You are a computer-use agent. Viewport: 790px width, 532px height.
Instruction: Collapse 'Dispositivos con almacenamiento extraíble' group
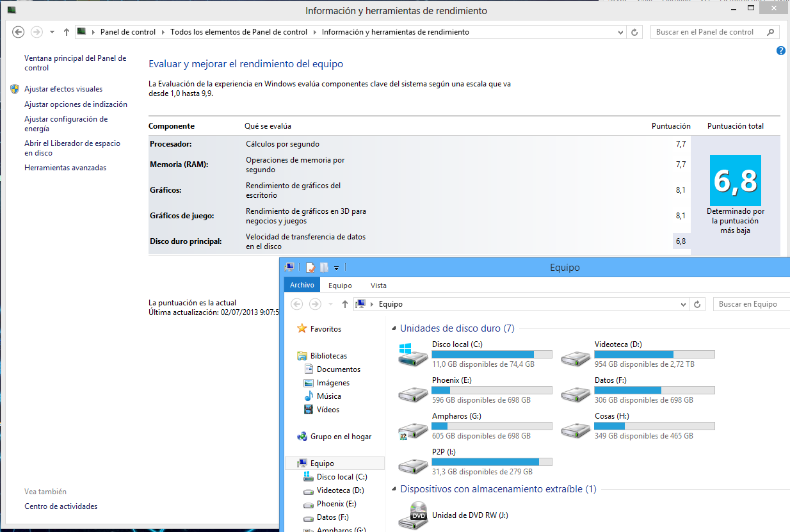[x=394, y=489]
